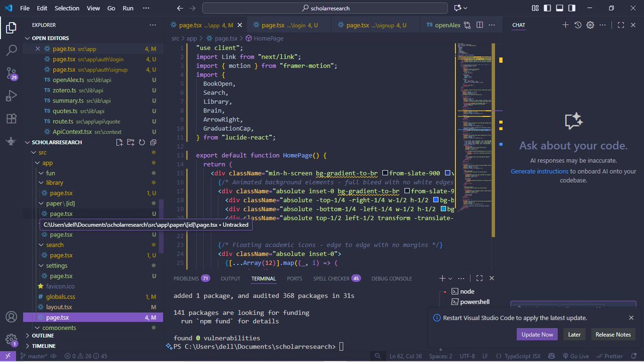Open the Run menu
This screenshot has width=644, height=362.
click(128, 8)
